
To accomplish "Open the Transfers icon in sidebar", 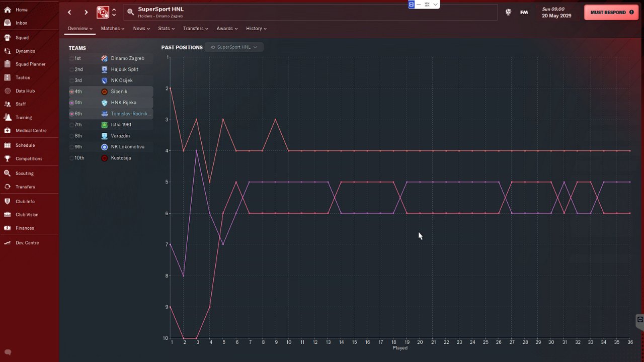I will point(8,187).
